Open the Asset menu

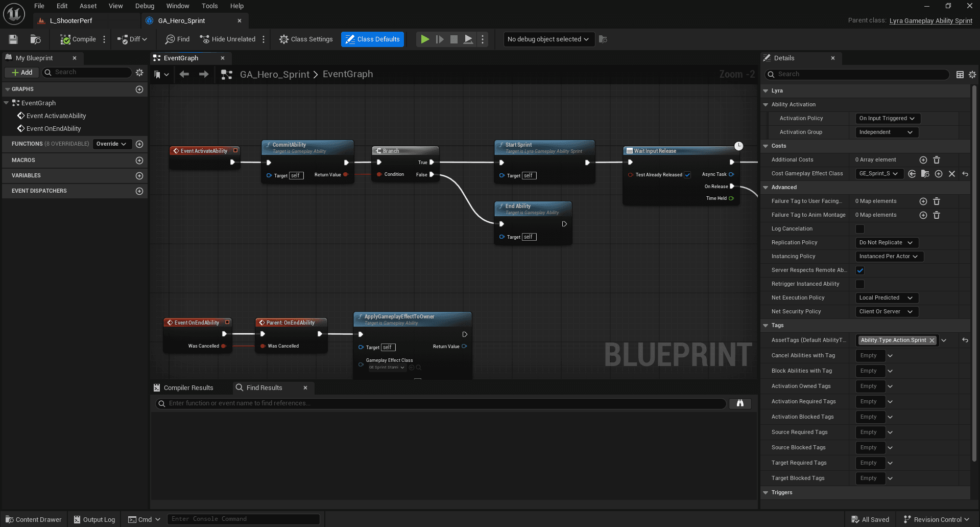click(88, 6)
